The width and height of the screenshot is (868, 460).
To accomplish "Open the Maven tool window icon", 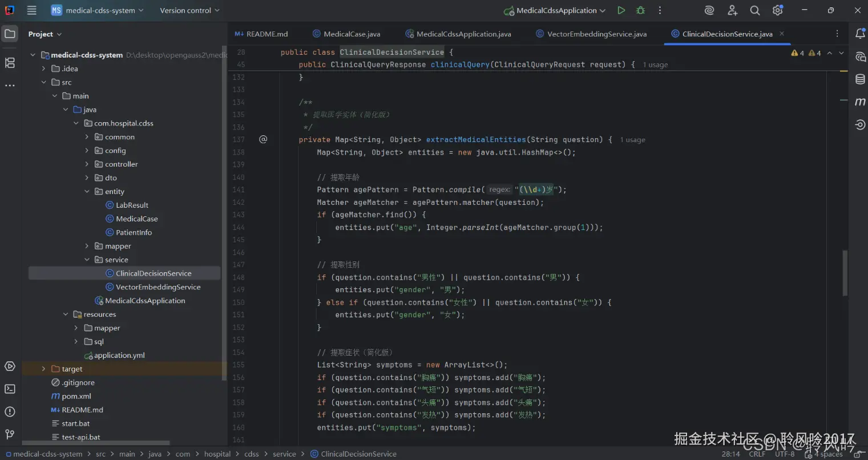I will (x=860, y=102).
